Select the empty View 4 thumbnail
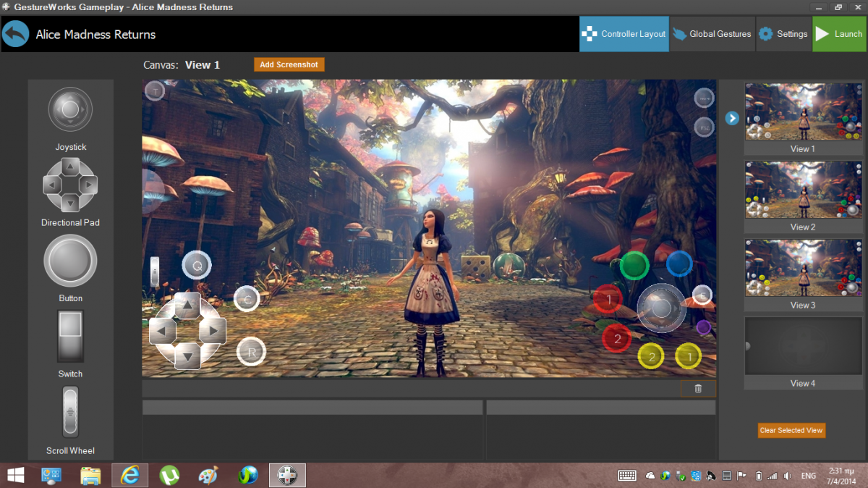The image size is (868, 488). tap(803, 346)
